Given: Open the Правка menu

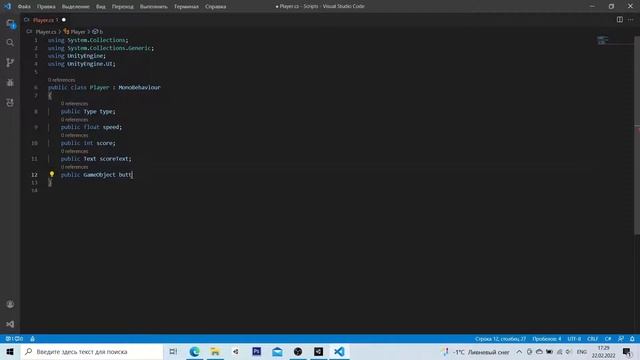Looking at the screenshot, I should pos(46,7).
